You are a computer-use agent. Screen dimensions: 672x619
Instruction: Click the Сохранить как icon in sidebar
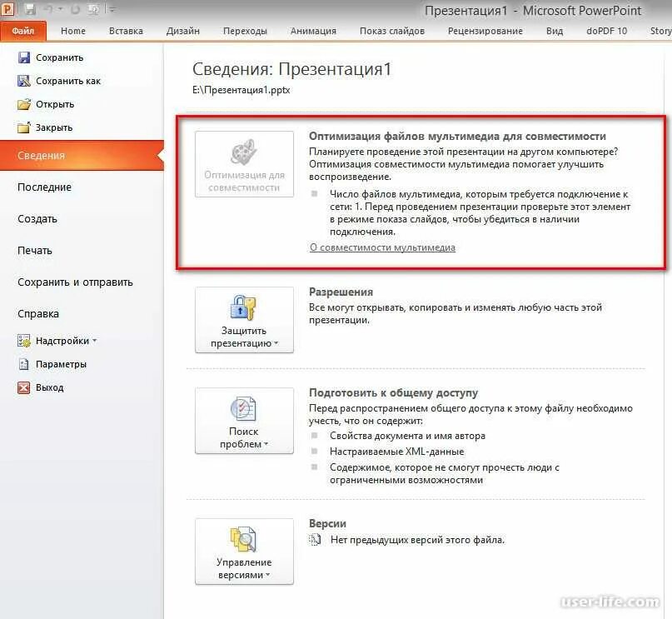(x=24, y=81)
